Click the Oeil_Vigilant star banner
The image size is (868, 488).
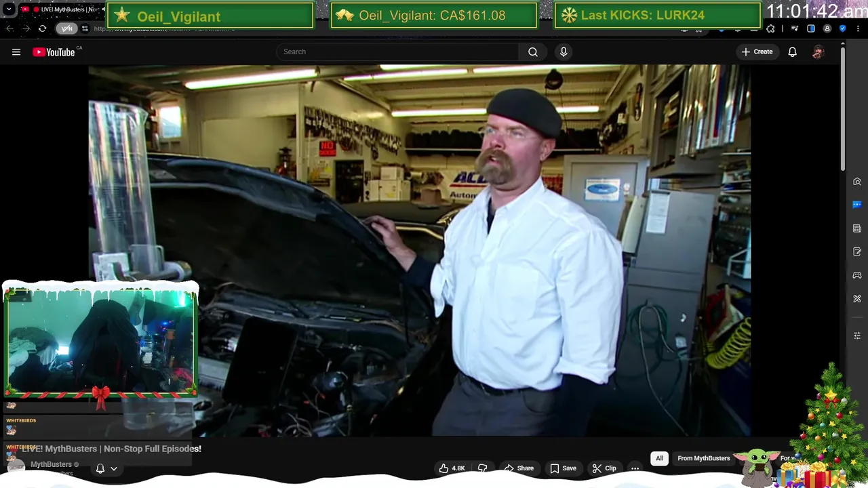point(210,16)
